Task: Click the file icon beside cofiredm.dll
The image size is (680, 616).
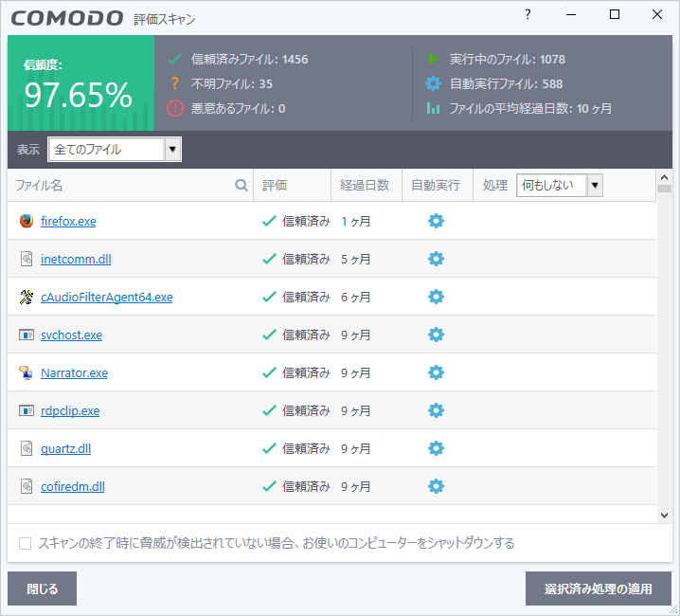Action: point(27,486)
